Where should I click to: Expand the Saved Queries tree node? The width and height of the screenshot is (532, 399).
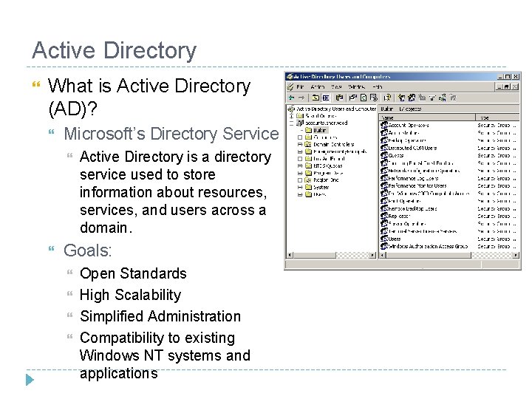[291, 116]
